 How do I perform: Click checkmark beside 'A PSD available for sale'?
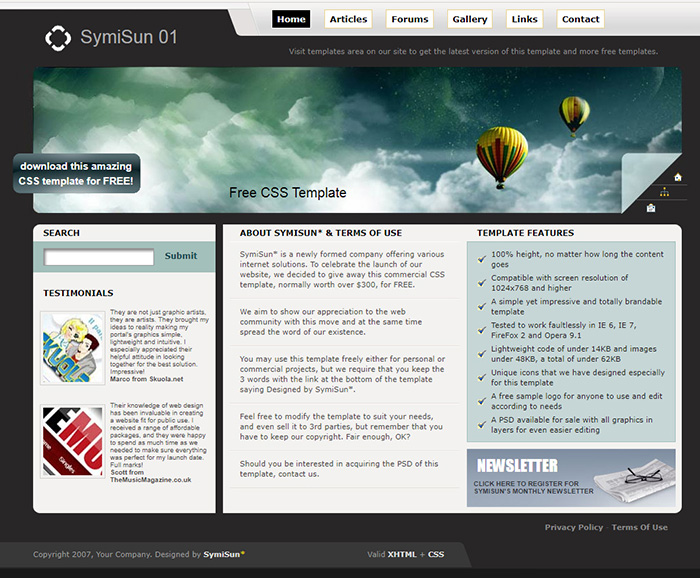(481, 425)
